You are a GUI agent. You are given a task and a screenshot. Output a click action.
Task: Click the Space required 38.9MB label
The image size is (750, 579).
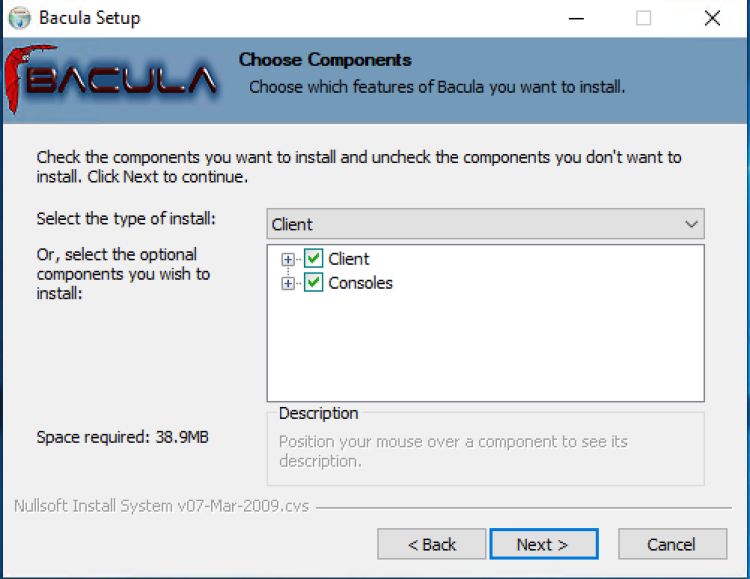click(x=122, y=437)
